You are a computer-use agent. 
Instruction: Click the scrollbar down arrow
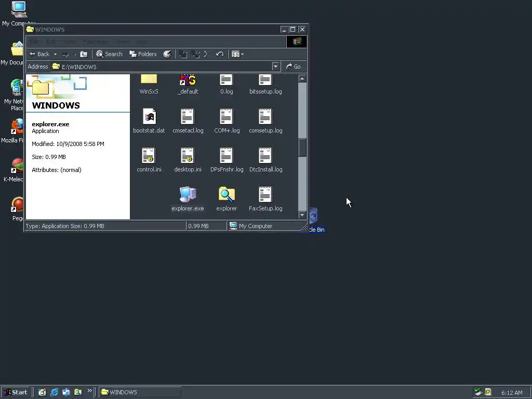[x=302, y=215]
